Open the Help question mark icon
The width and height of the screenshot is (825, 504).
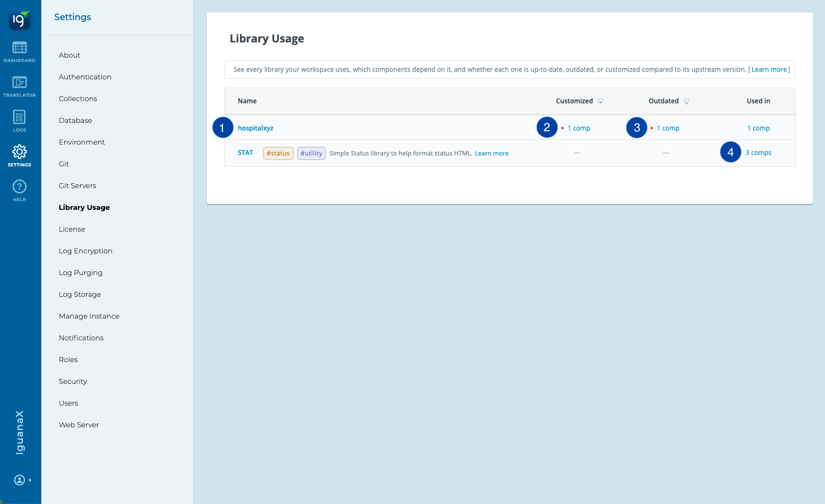point(20,190)
